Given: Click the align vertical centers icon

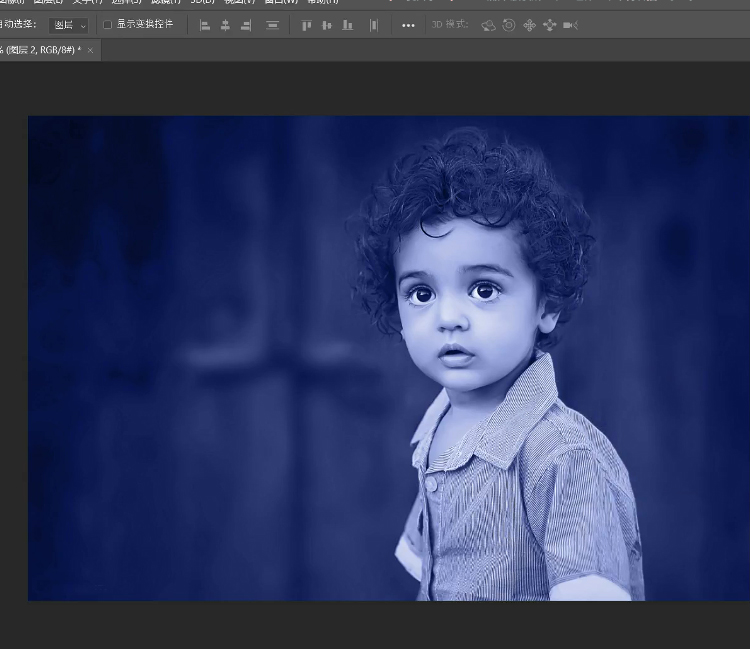Looking at the screenshot, I should 327,25.
